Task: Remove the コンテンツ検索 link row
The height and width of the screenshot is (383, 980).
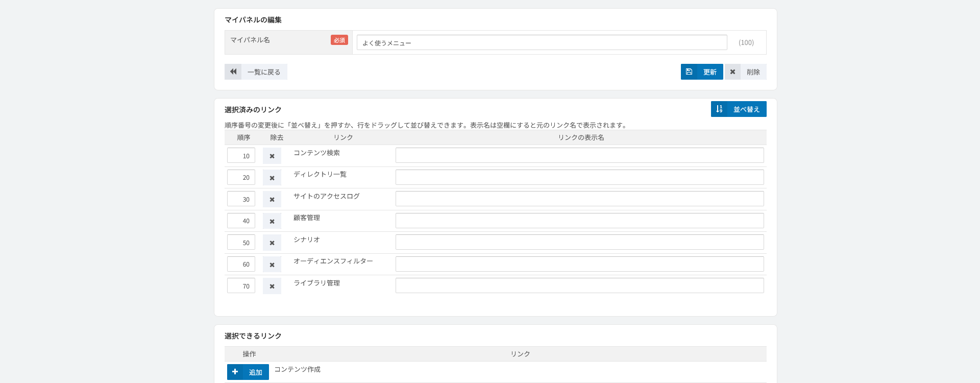Action: tap(272, 156)
